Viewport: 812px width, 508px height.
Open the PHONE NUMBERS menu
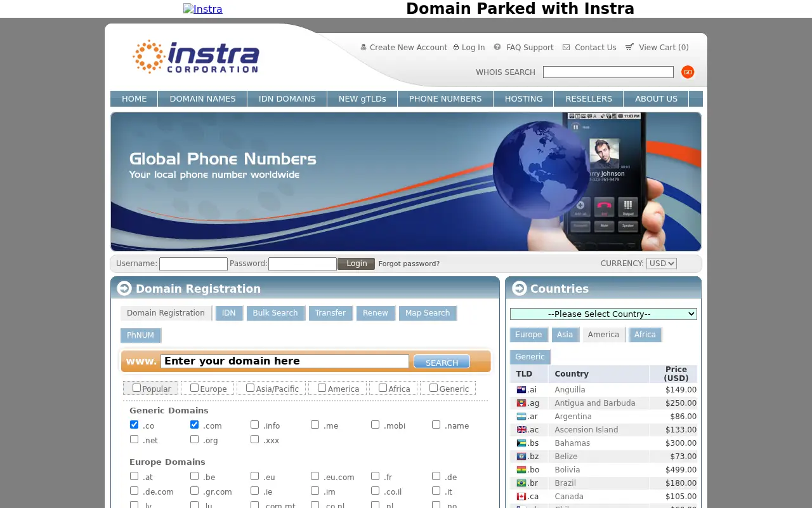coord(445,99)
